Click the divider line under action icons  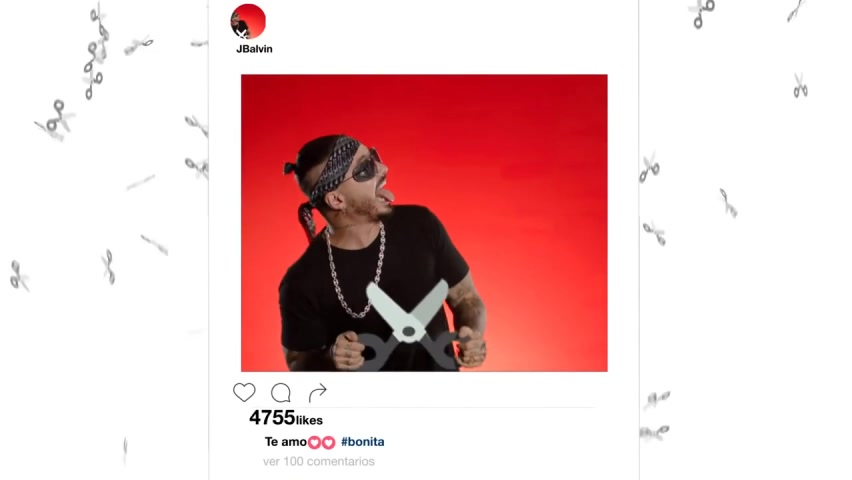pyautogui.click(x=415, y=407)
